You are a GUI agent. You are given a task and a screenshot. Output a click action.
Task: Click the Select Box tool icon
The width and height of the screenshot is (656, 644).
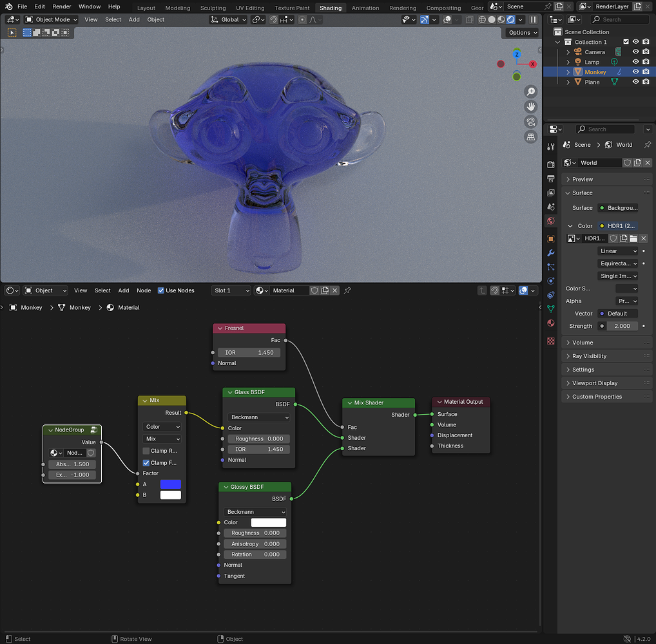(x=27, y=33)
